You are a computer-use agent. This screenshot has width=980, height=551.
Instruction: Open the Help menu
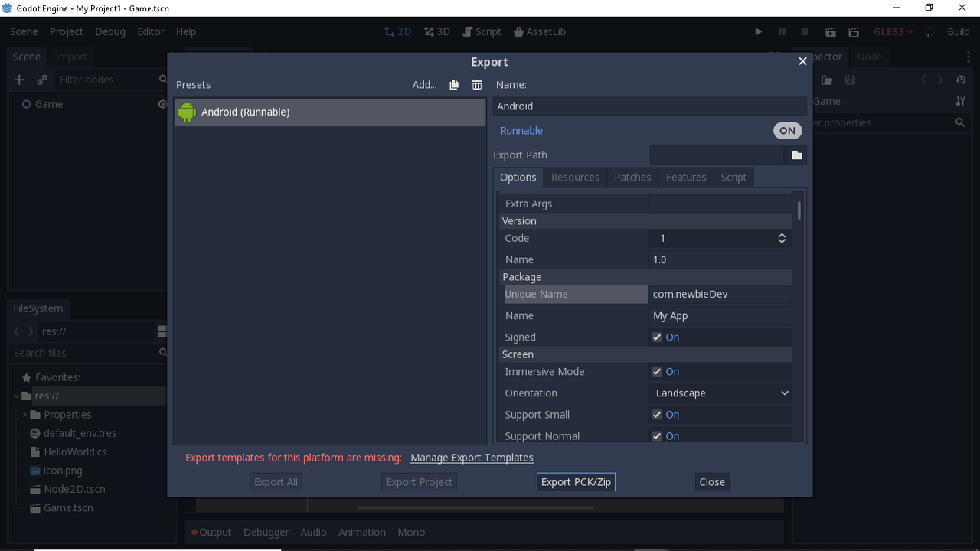(x=186, y=31)
